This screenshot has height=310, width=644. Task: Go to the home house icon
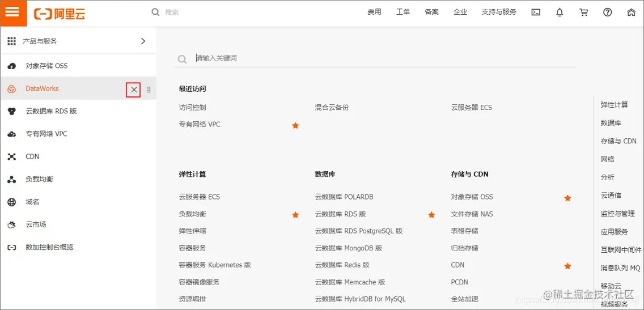(632, 12)
